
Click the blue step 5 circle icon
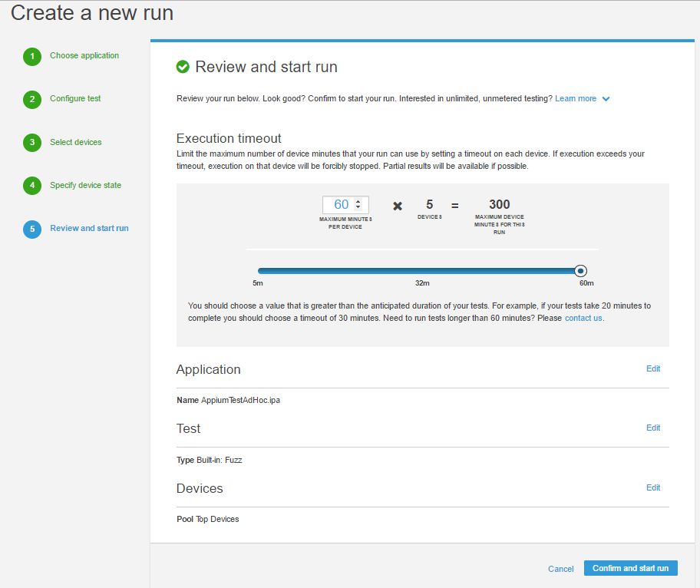[x=31, y=229]
